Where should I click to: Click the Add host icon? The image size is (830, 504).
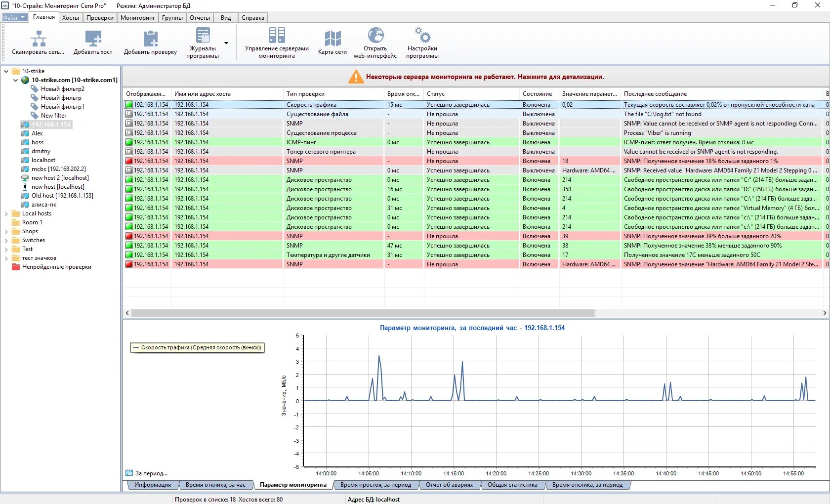93,38
